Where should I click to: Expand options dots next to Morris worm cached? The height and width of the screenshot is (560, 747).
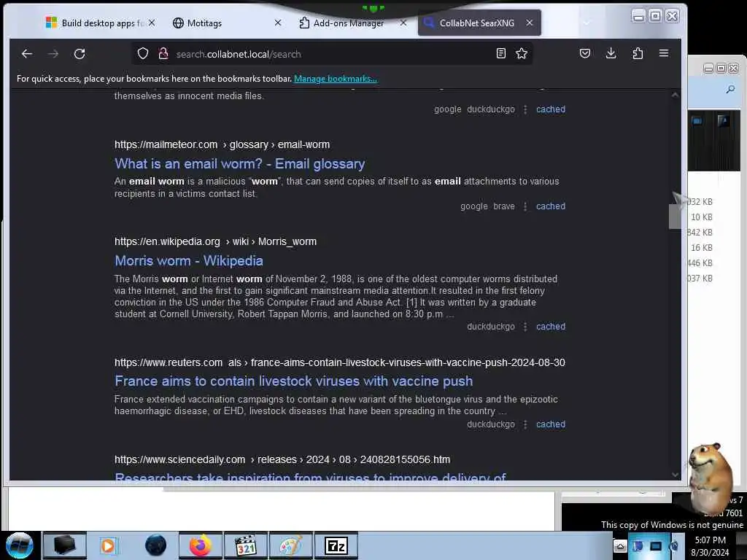click(x=525, y=327)
